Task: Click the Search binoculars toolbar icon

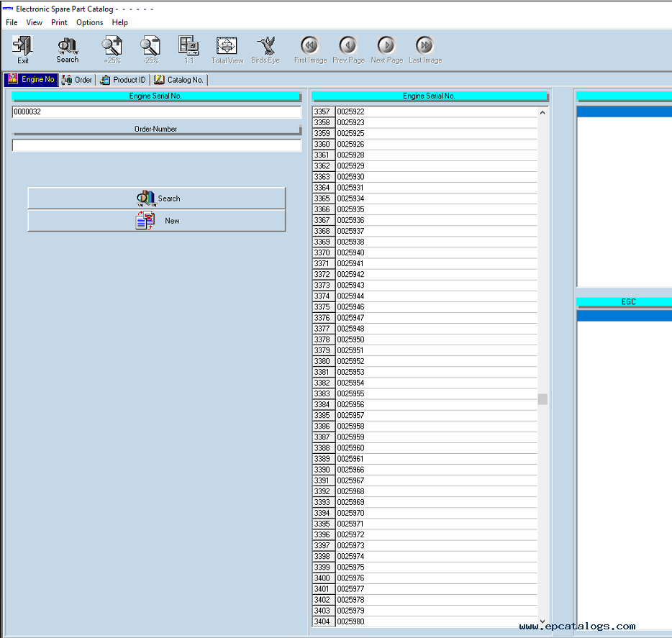Action: tap(68, 47)
